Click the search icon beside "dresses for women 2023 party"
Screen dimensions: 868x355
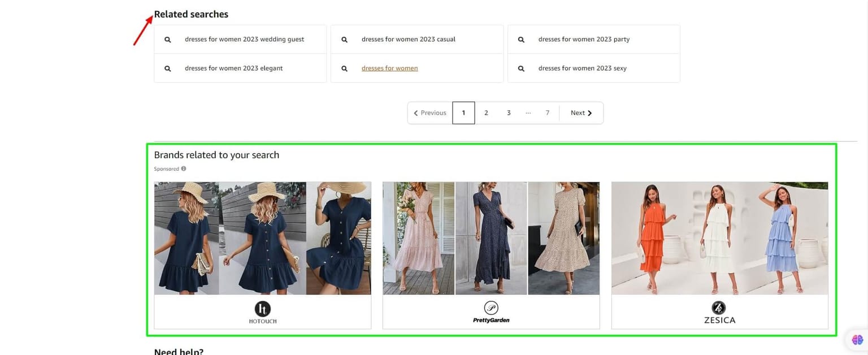pos(520,39)
